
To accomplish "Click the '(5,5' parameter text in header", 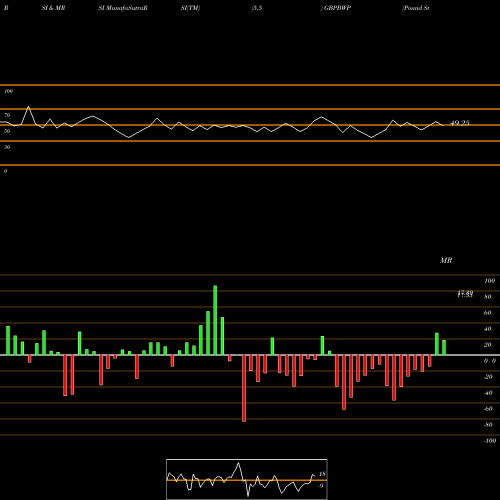I will tap(257, 8).
